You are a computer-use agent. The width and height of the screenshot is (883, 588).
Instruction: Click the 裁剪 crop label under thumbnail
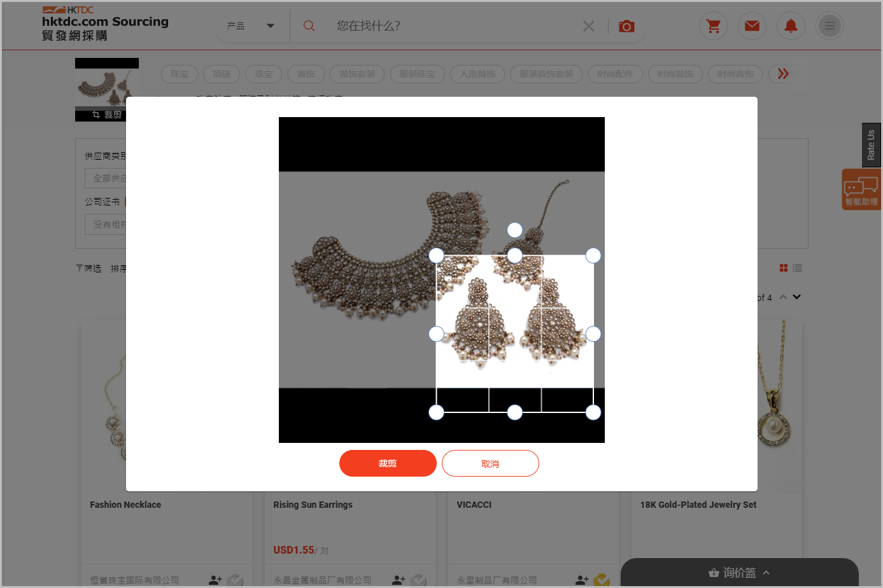point(107,115)
